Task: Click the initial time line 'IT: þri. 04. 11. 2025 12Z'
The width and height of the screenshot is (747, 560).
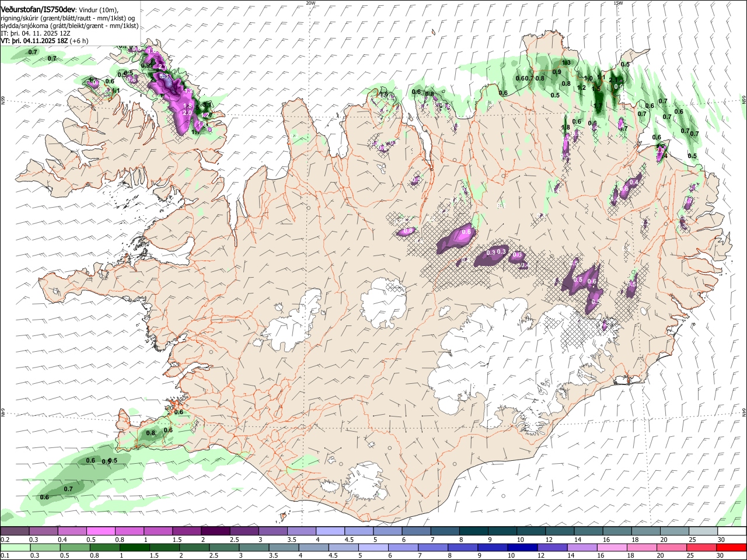Action: pyautogui.click(x=36, y=33)
